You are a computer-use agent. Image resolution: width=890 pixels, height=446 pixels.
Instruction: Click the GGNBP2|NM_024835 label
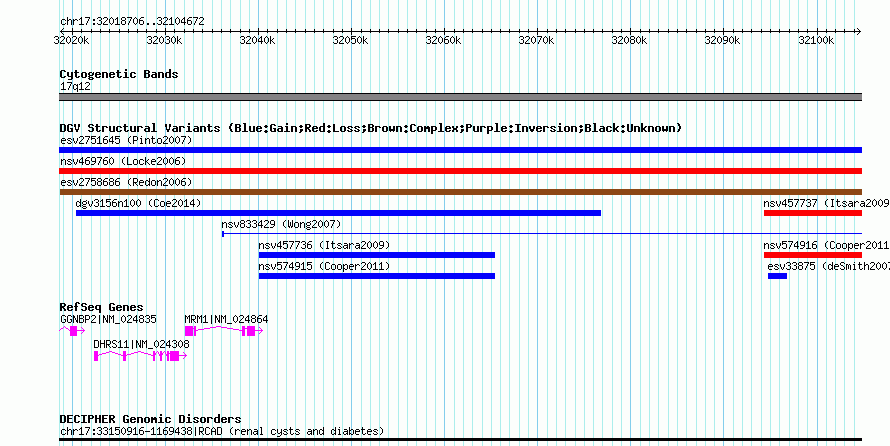pyautogui.click(x=108, y=319)
